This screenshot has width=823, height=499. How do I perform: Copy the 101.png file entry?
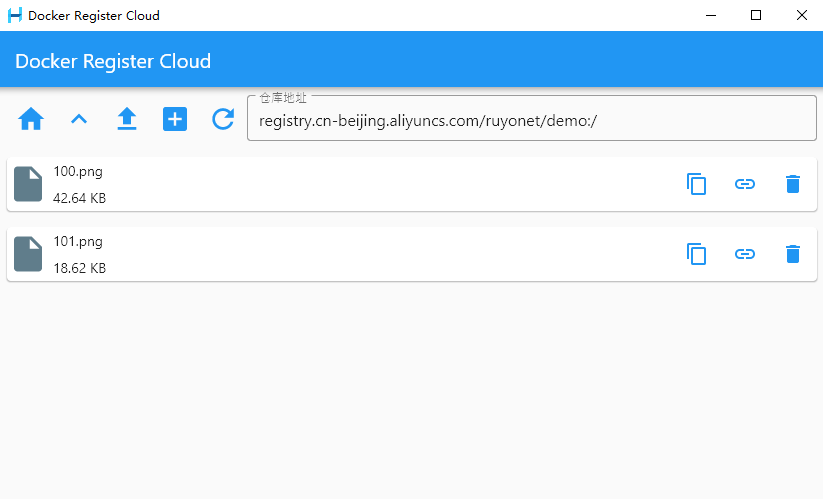point(697,254)
